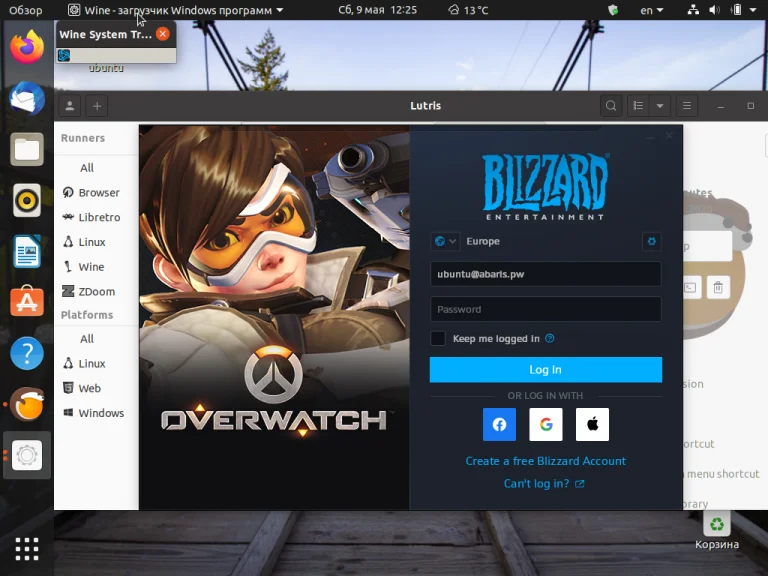This screenshot has height=576, width=768.
Task: Open LibreOffice Writer from the dock
Action: pos(27,251)
